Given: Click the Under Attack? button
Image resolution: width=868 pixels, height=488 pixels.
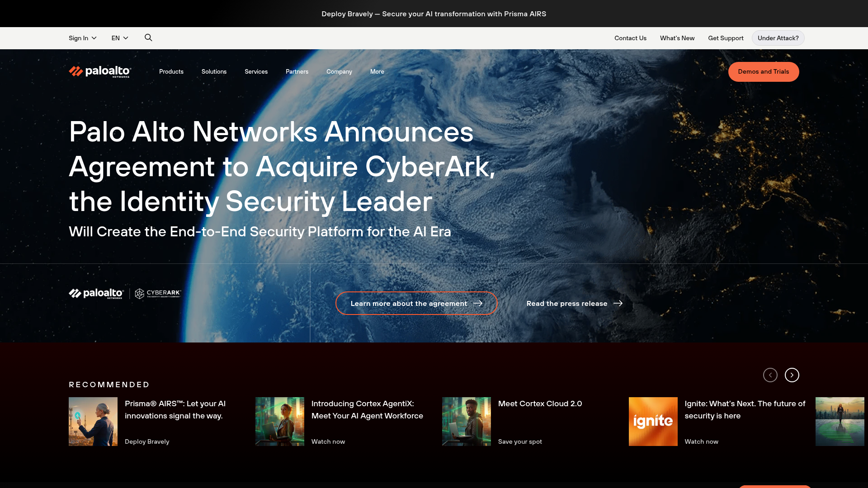Looking at the screenshot, I should point(778,38).
